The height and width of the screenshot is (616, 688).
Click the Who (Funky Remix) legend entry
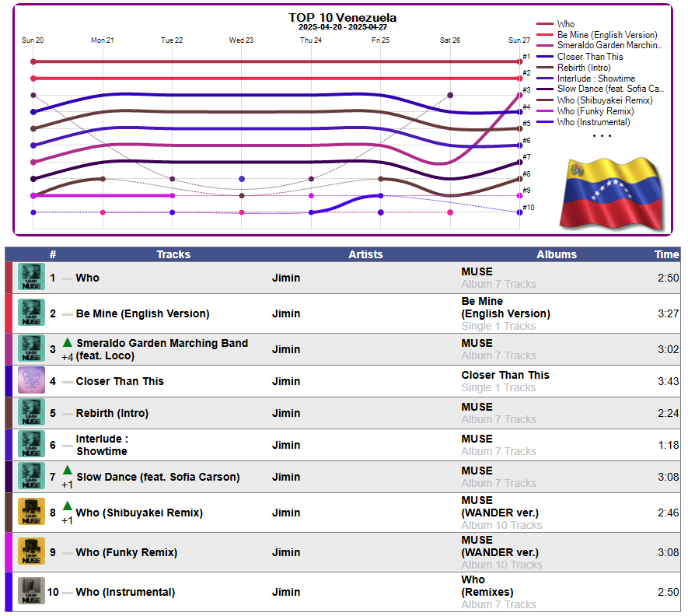(x=585, y=111)
